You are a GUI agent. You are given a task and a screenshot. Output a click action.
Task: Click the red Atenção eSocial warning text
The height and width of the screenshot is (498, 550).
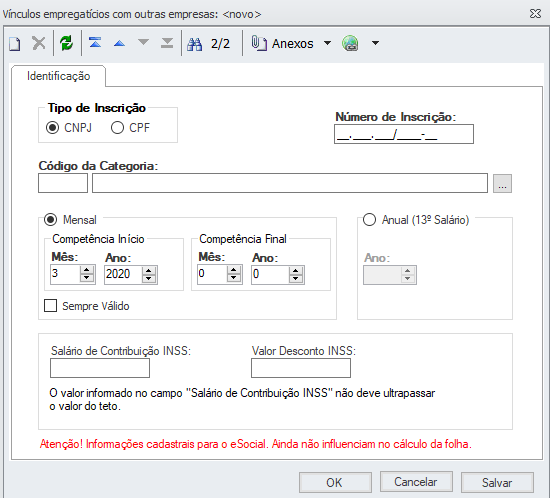(x=256, y=444)
